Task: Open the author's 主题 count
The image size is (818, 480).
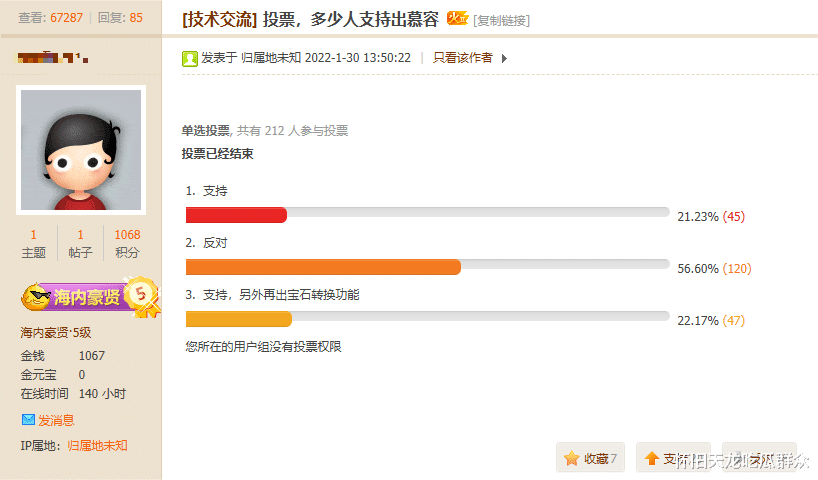Action: [x=33, y=243]
